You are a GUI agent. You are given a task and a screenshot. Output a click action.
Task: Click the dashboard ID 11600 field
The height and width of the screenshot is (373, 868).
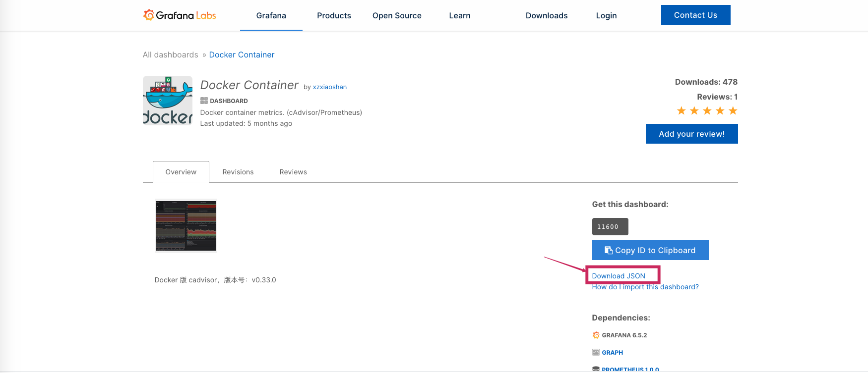(610, 226)
